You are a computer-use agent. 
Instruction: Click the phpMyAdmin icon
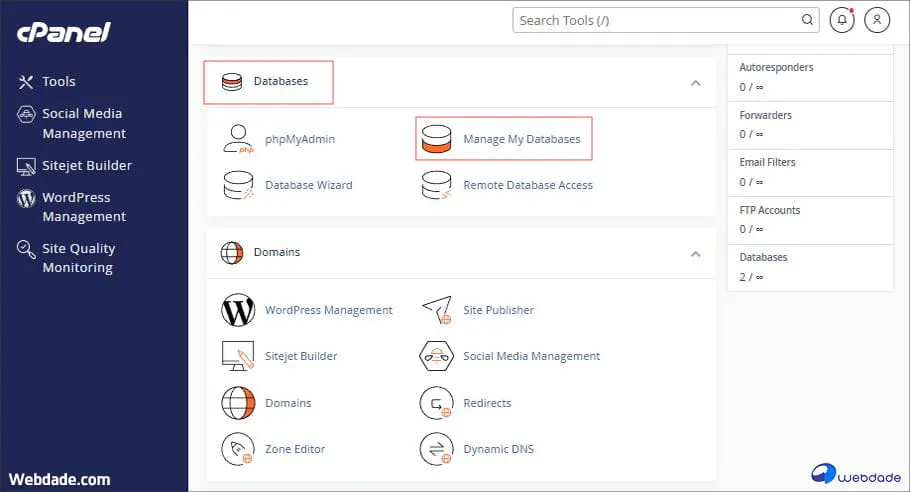point(238,139)
